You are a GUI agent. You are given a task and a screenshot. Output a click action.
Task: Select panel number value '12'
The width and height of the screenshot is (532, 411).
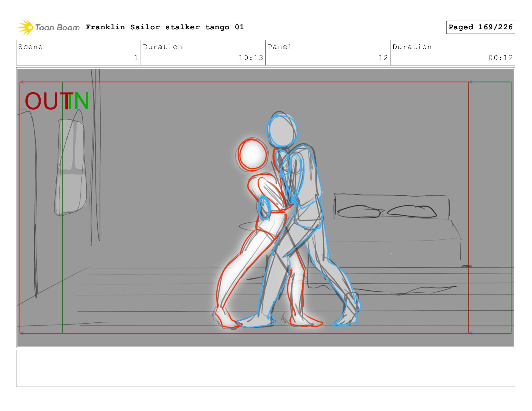383,58
